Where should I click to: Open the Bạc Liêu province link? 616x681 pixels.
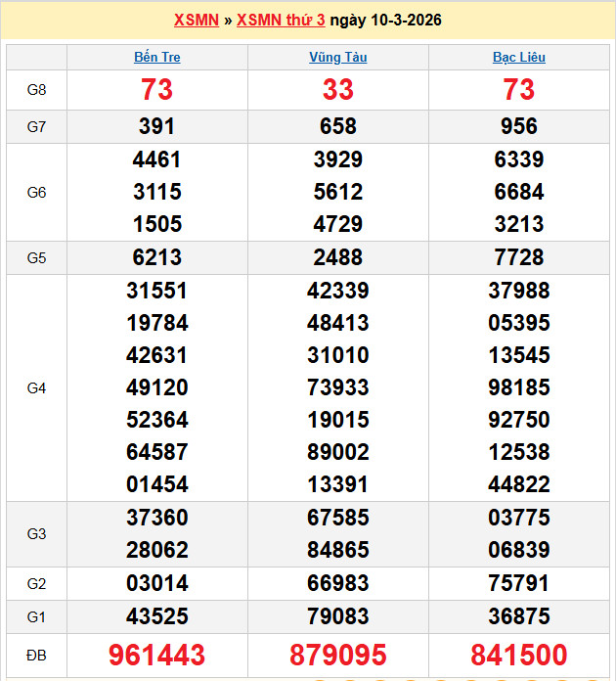pos(518,57)
